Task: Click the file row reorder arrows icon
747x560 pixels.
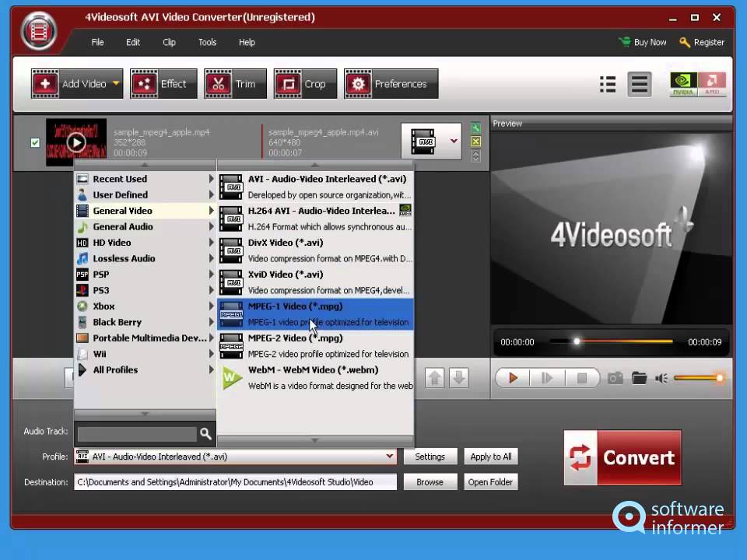Action: (x=475, y=156)
